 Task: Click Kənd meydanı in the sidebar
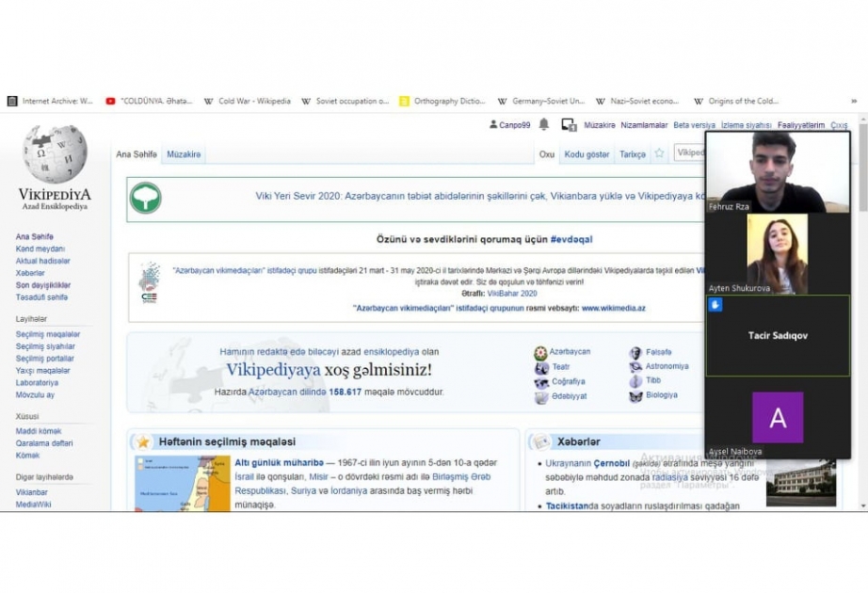click(40, 249)
